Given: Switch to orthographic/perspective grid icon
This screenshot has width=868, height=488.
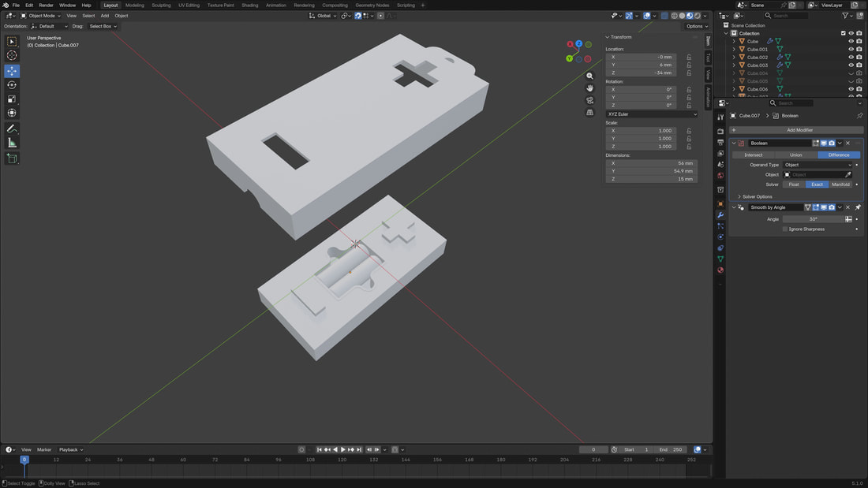Looking at the screenshot, I should [589, 113].
